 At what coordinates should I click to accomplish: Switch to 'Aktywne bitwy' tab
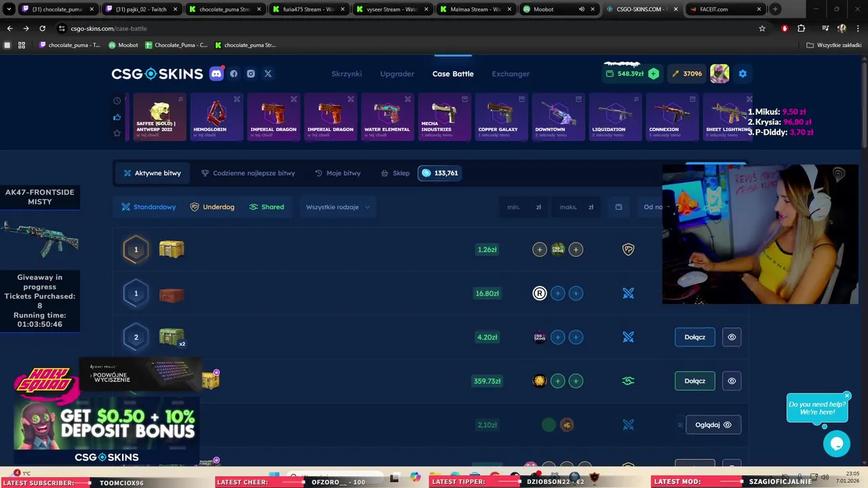click(152, 173)
